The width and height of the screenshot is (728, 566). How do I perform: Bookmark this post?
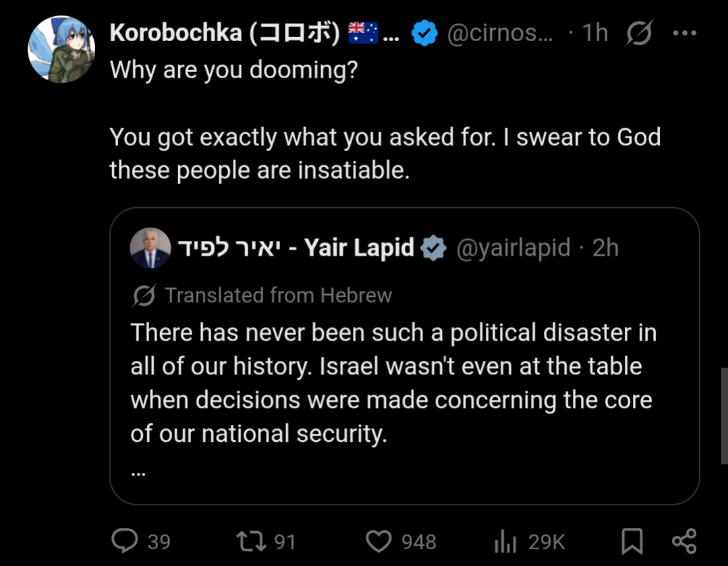(x=632, y=540)
